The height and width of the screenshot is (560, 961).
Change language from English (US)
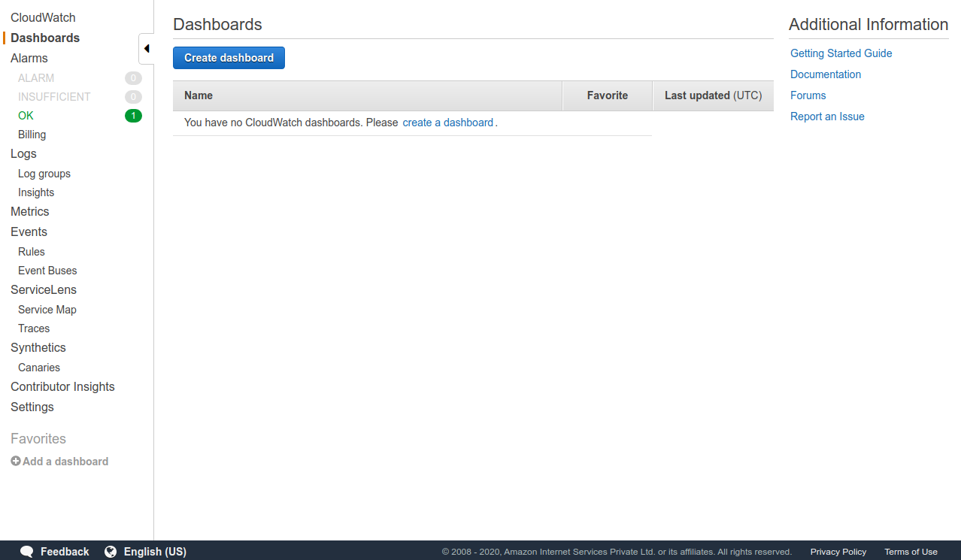click(x=155, y=552)
